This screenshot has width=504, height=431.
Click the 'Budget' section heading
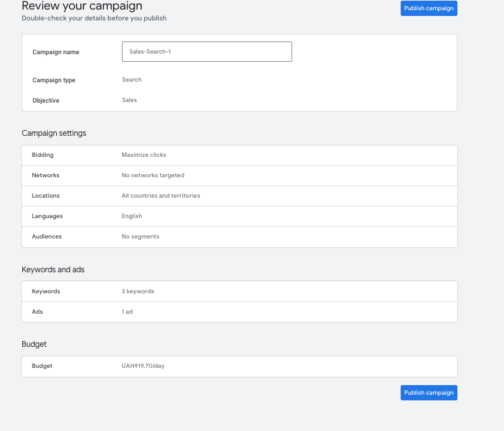34,344
